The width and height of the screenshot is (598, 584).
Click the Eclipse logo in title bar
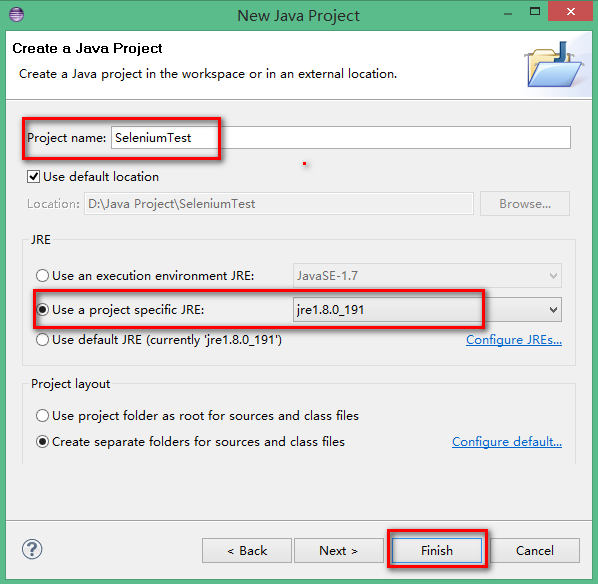pyautogui.click(x=16, y=14)
